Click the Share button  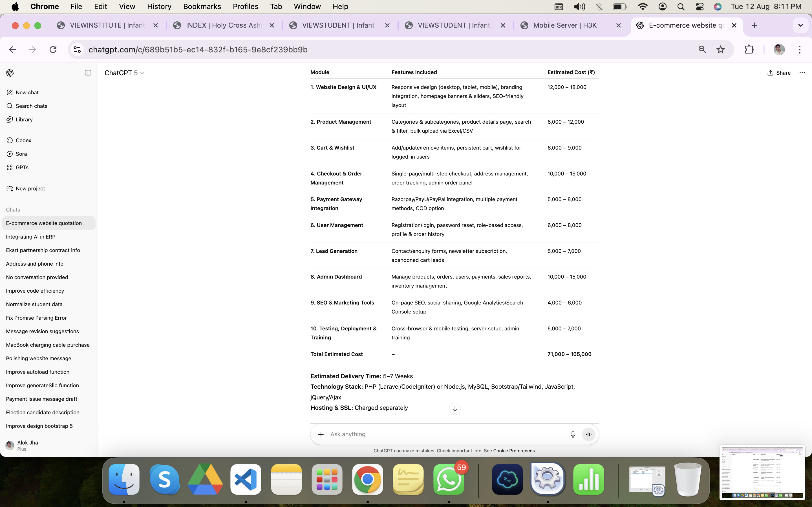pos(779,73)
